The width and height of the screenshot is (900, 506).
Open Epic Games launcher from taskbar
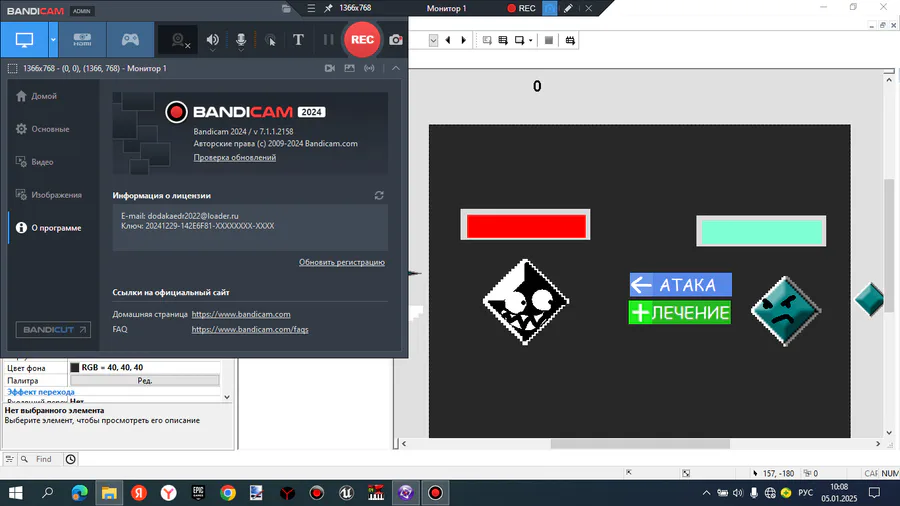[198, 493]
